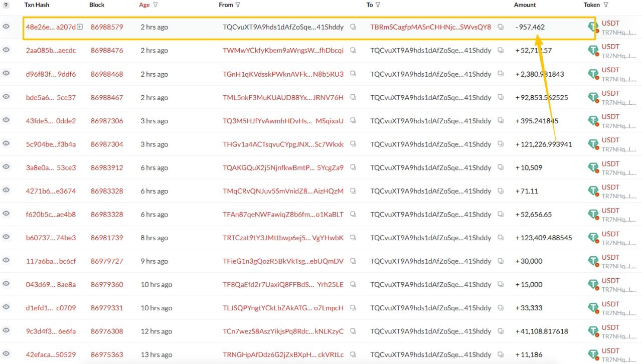Toggle eye icon for transaction 48e26e...a207d
The height and width of the screenshot is (364, 642).
6,27
